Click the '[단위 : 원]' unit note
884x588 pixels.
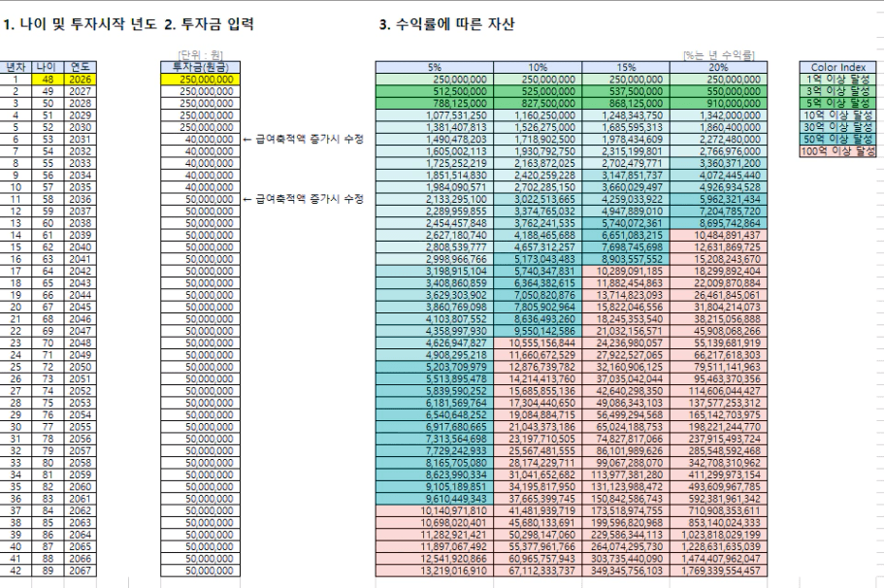(x=201, y=55)
